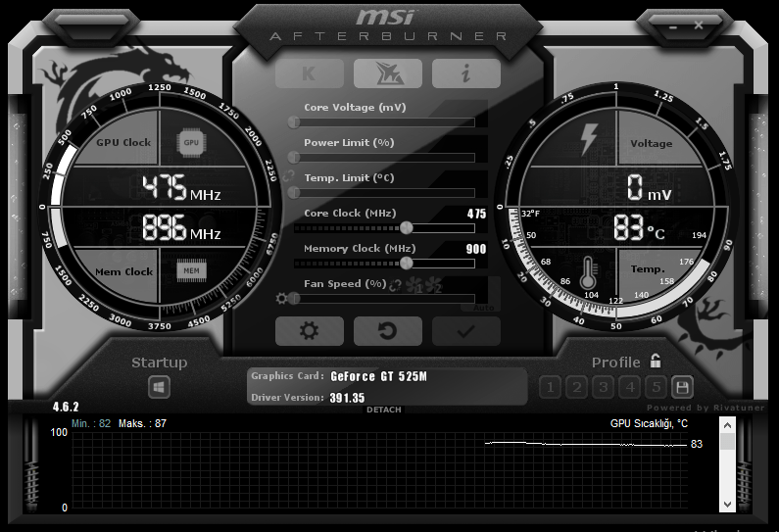Click the 0 mV voltage readout

649,187
